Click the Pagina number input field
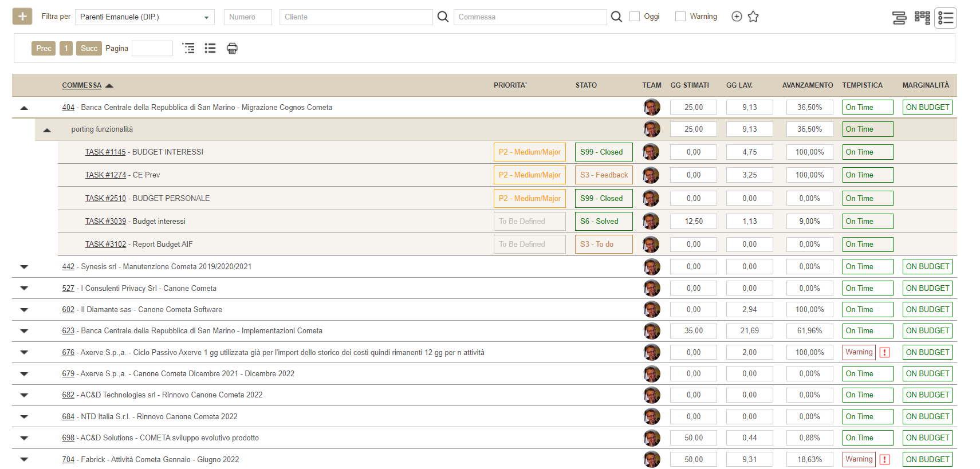Viewport: 980px width, 469px height. click(152, 49)
